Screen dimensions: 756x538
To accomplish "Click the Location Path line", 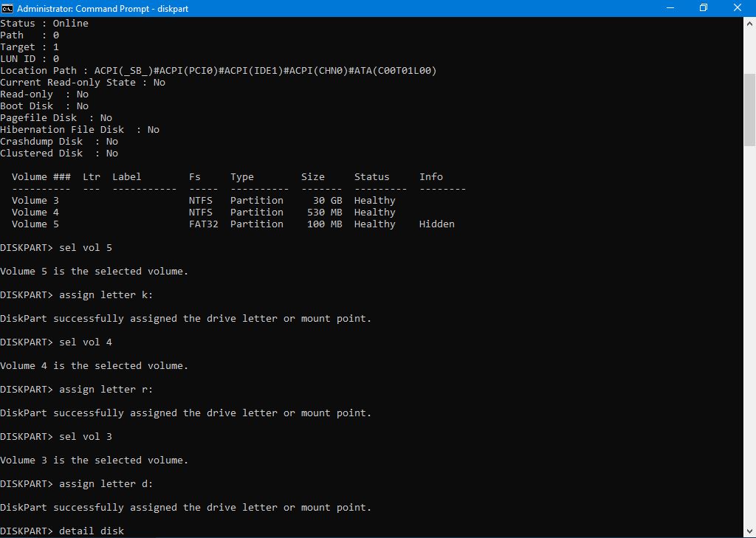I will point(219,71).
